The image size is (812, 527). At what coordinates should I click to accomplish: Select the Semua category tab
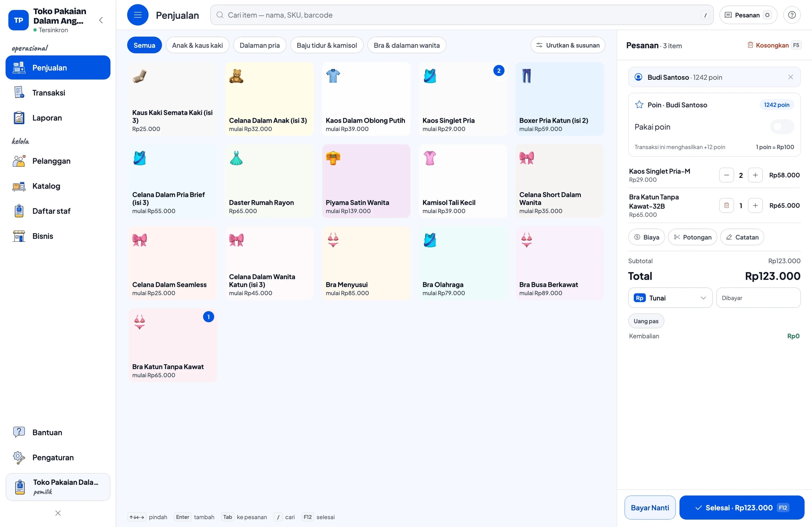[x=144, y=45]
